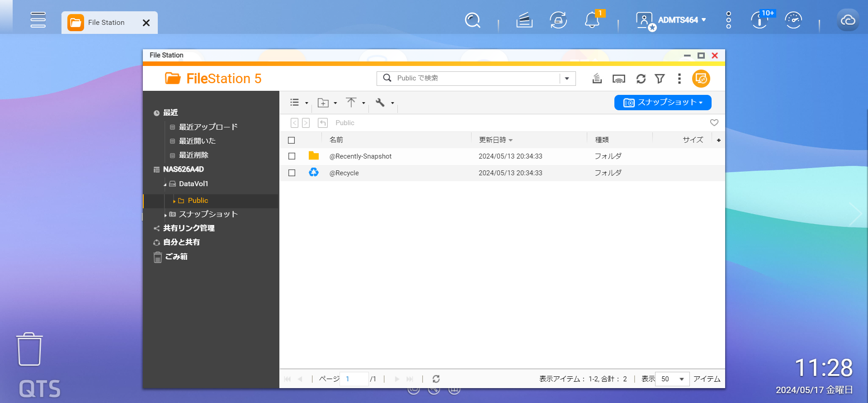Sort by 種類 column header
Image resolution: width=868 pixels, height=403 pixels.
[x=602, y=140]
